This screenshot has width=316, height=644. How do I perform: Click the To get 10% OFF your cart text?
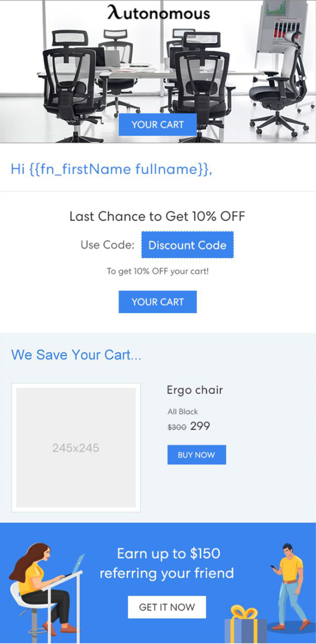point(158,272)
